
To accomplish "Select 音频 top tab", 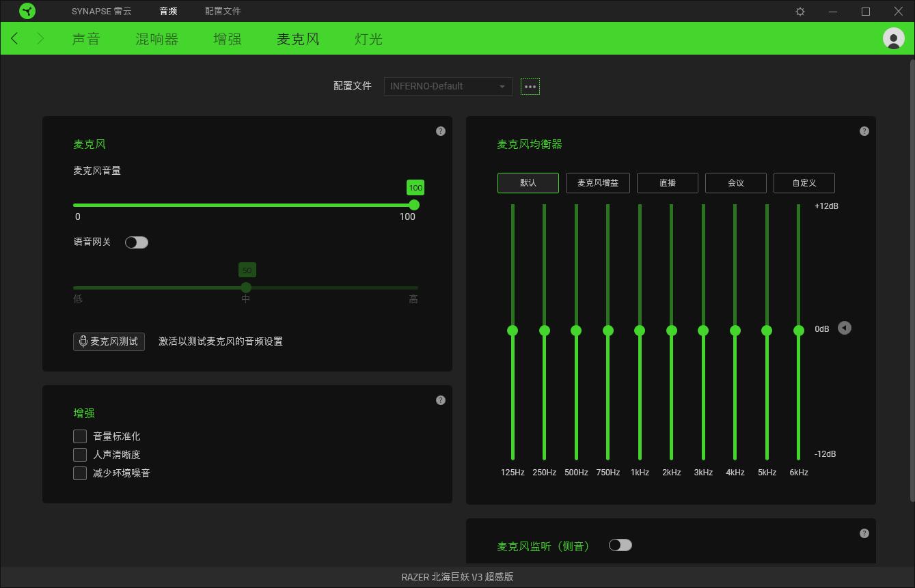I will click(168, 12).
